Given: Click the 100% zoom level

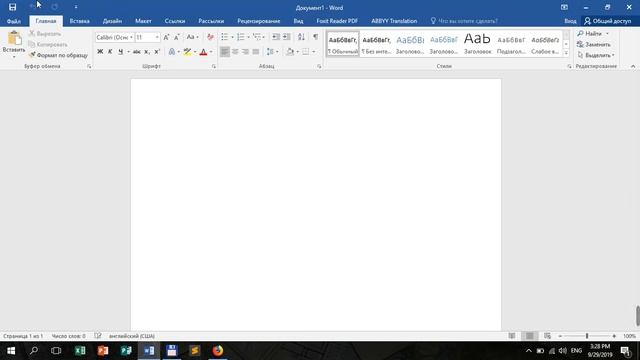Looking at the screenshot, I should (x=629, y=336).
